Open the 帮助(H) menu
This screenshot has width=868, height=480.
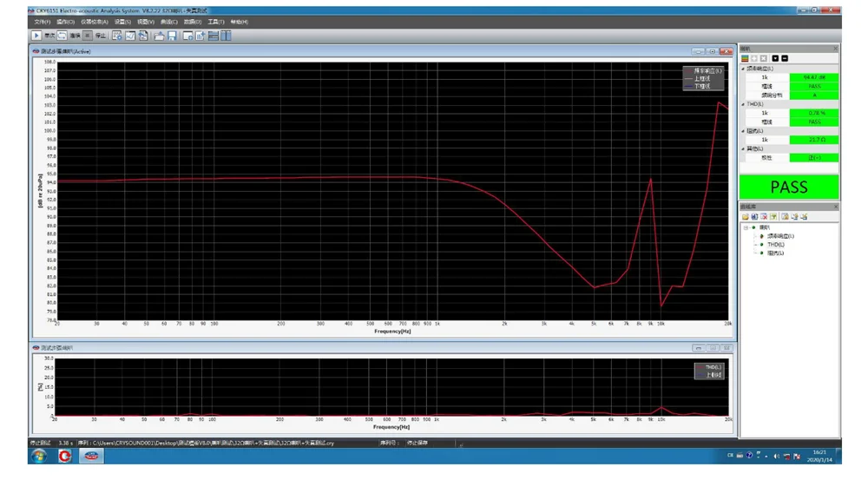pyautogui.click(x=240, y=22)
